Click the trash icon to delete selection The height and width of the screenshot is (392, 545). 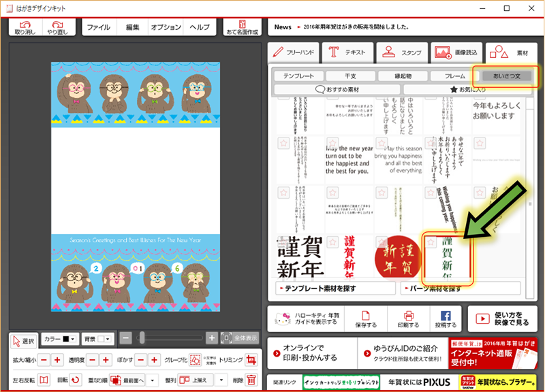(251, 380)
